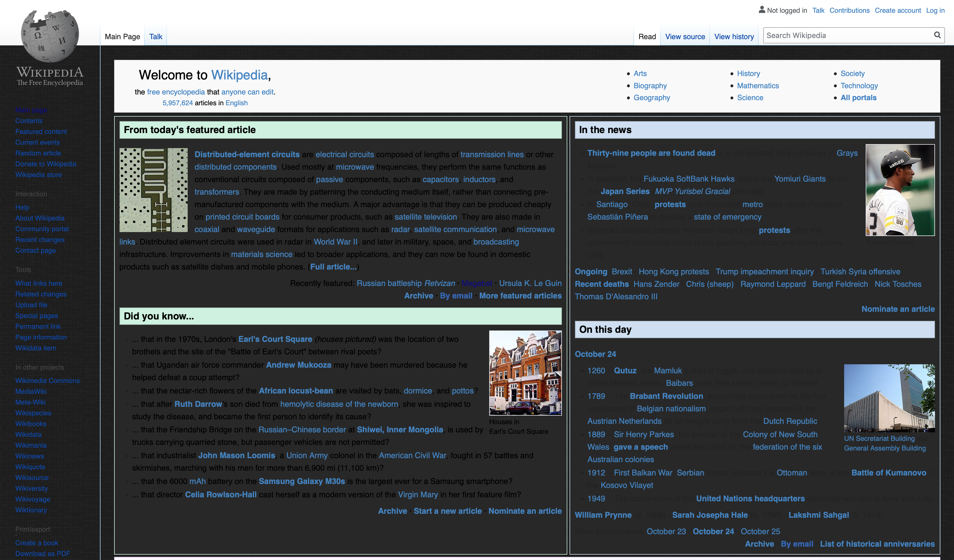Open Wikimedia Commons sidebar link
This screenshot has width=954, height=560.
[47, 380]
